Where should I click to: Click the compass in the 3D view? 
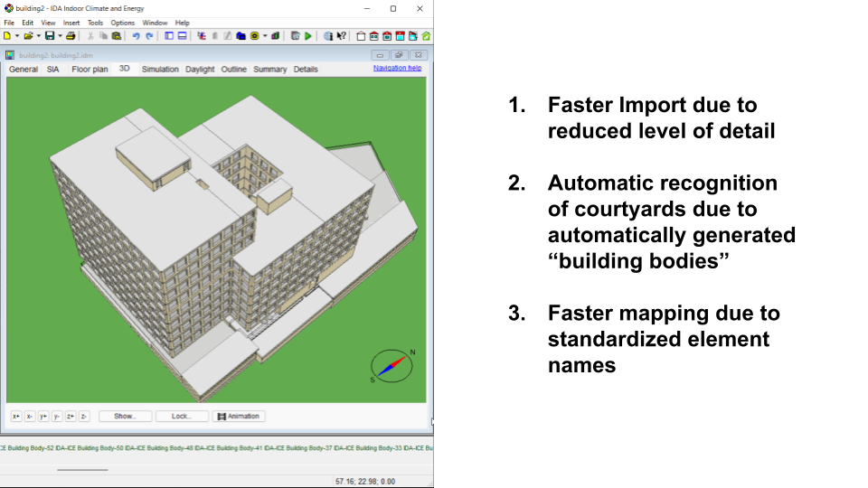[392, 365]
